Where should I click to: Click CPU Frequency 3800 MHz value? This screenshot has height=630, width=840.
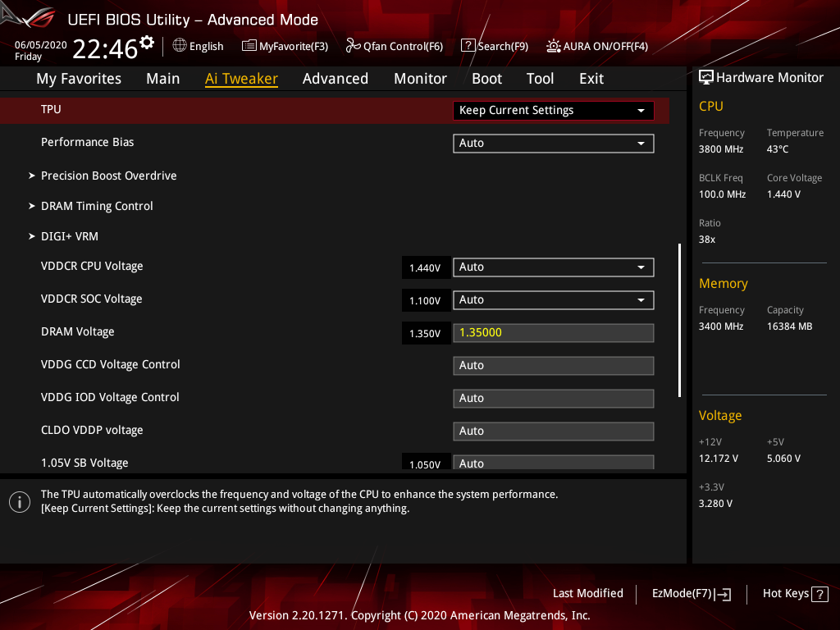[721, 149]
